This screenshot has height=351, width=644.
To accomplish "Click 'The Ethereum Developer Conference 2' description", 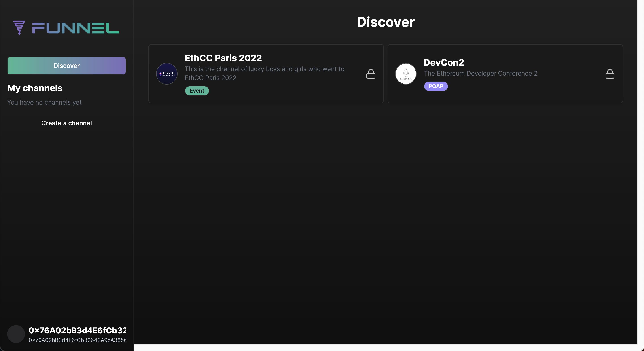I will [481, 74].
